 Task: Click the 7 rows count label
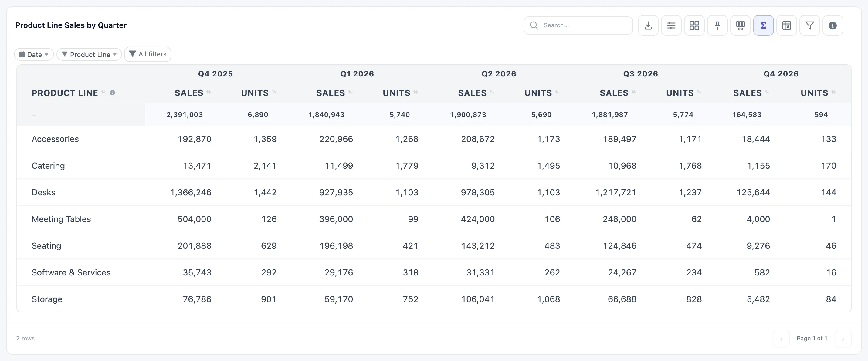[x=25, y=338]
